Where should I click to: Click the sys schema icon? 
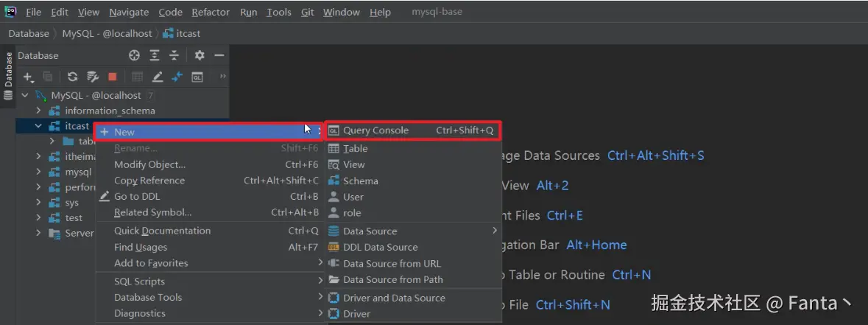coord(54,203)
